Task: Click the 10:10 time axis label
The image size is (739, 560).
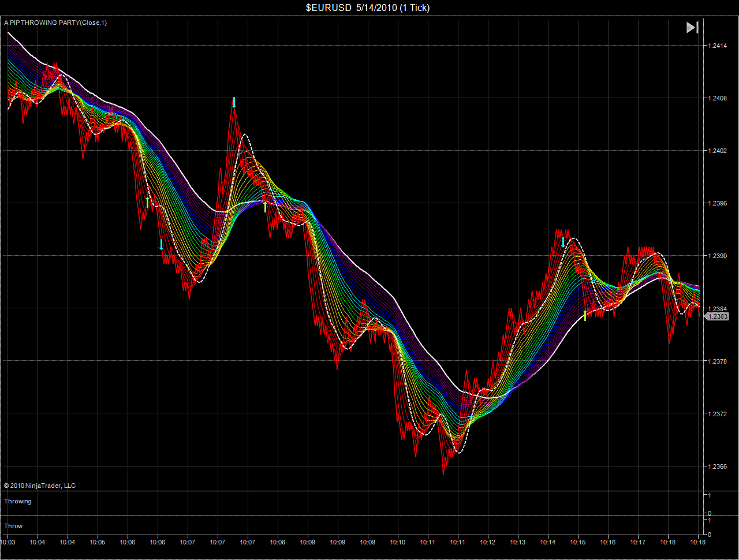Action: 398,542
